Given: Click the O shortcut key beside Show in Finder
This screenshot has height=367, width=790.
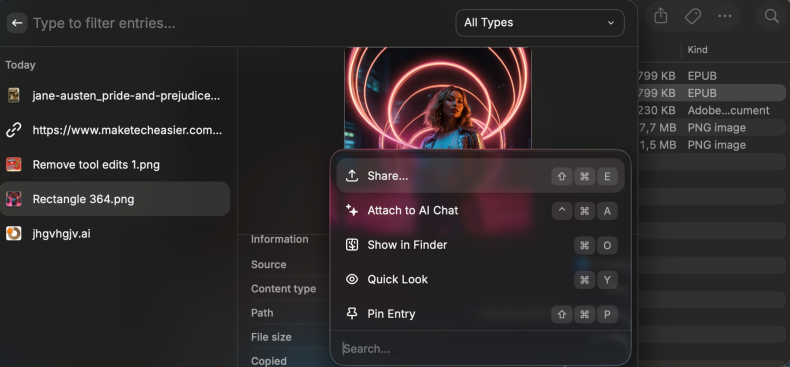Looking at the screenshot, I should (x=607, y=246).
